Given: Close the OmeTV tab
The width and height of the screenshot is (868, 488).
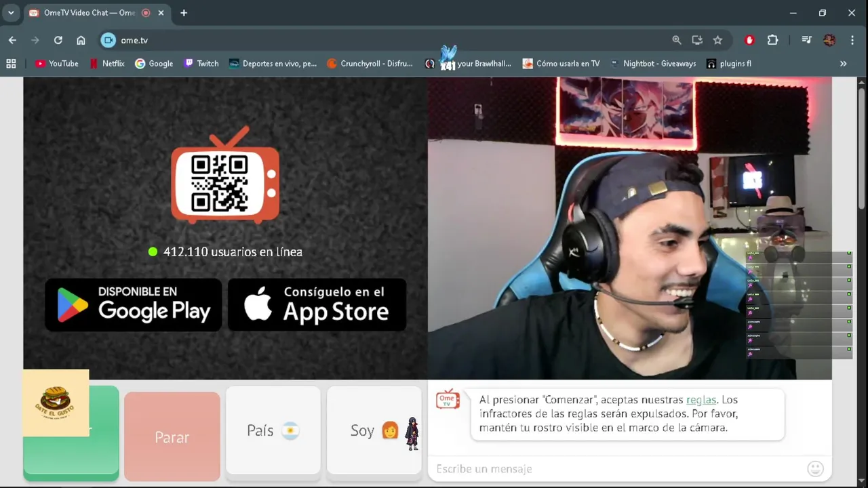Looking at the screenshot, I should [x=161, y=13].
